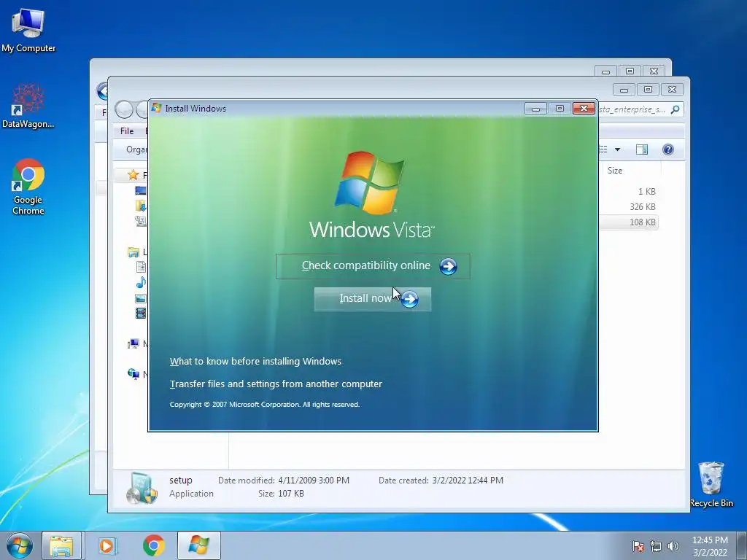747x560 pixels.
Task: Close the rearmost Explorer window
Action: click(654, 71)
